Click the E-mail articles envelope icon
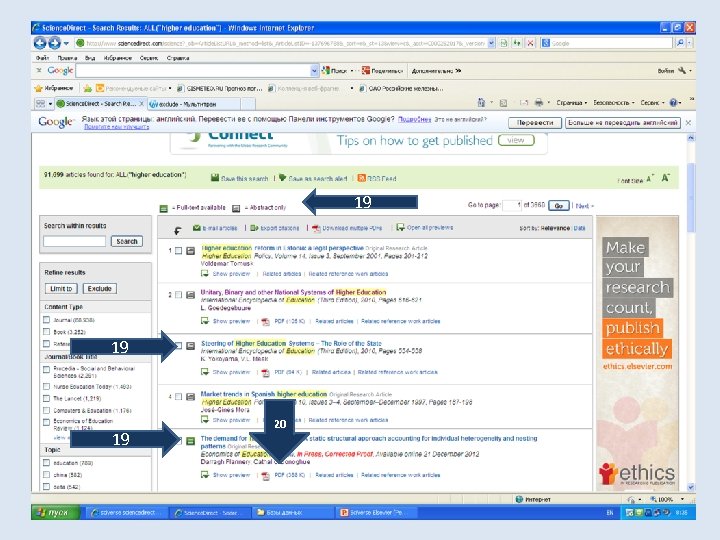This screenshot has height=540, width=720. coord(197,228)
